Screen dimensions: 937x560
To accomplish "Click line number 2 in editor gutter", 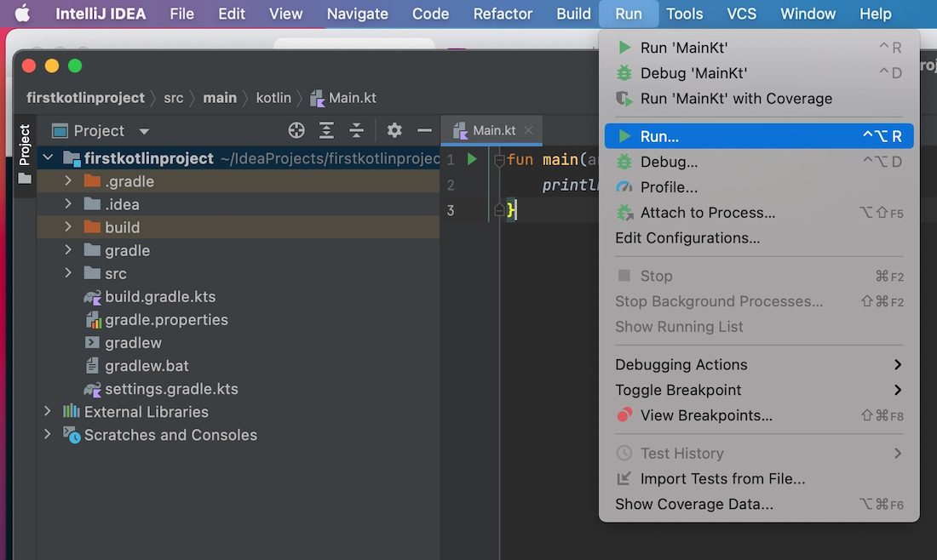I will coord(451,185).
